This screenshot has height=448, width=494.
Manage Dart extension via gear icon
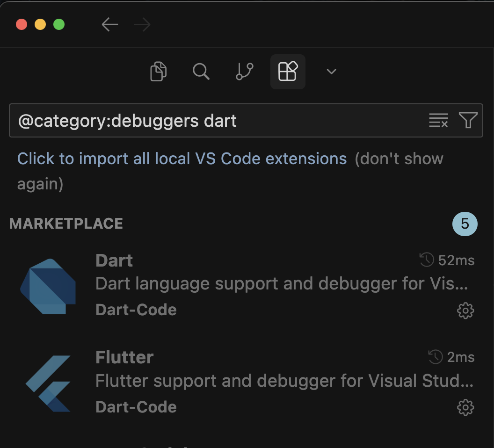[465, 311]
